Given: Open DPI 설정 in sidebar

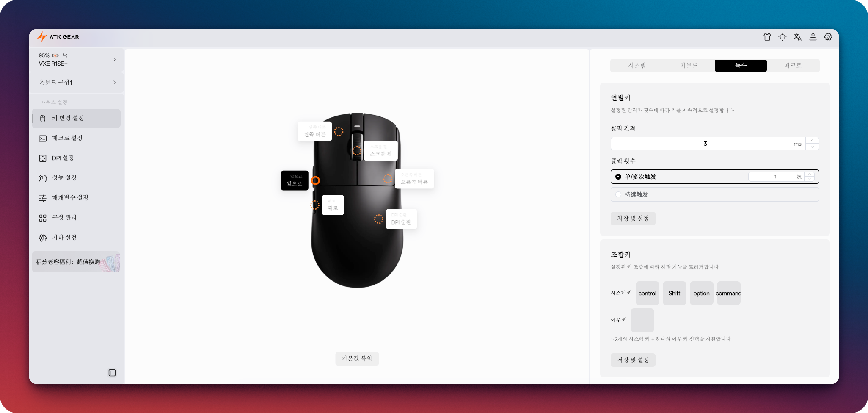Looking at the screenshot, I should click(x=63, y=158).
